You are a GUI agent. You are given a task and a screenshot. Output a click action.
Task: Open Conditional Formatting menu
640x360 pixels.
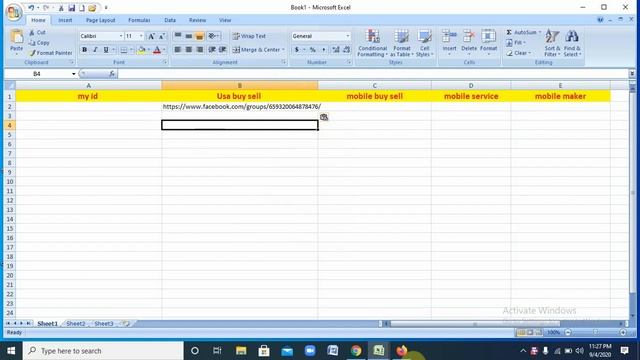point(373,43)
